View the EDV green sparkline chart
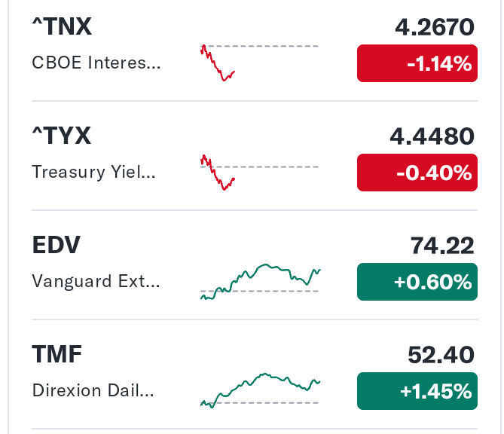504x434 pixels. point(261,282)
